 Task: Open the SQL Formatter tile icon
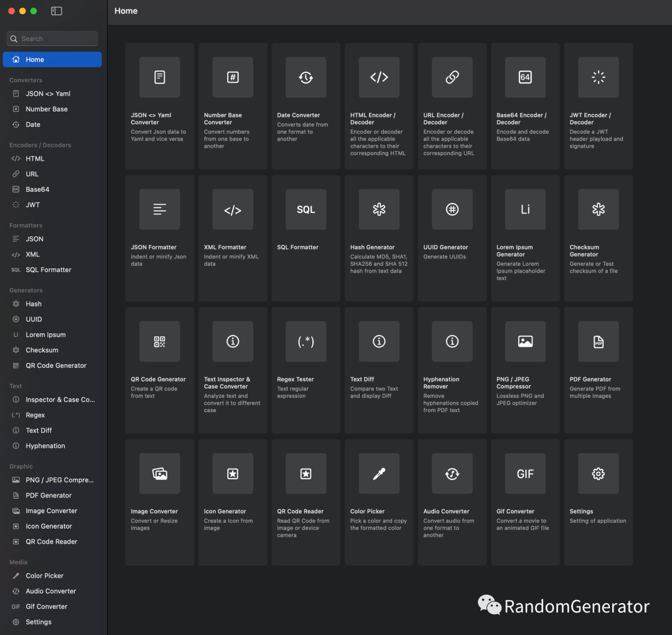pyautogui.click(x=306, y=210)
